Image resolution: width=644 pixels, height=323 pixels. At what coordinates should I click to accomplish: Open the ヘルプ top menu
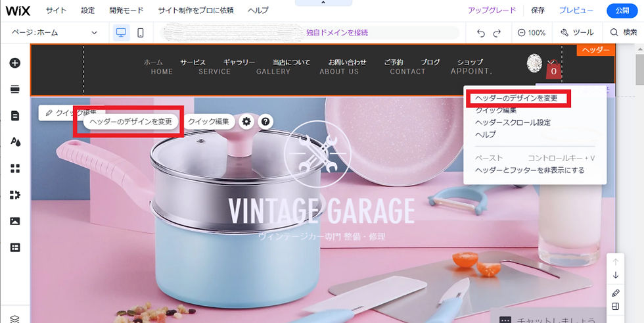click(x=258, y=11)
